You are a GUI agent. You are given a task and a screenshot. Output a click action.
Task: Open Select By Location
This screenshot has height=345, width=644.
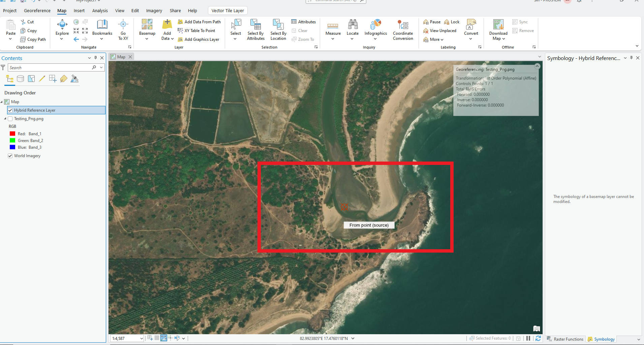point(278,29)
